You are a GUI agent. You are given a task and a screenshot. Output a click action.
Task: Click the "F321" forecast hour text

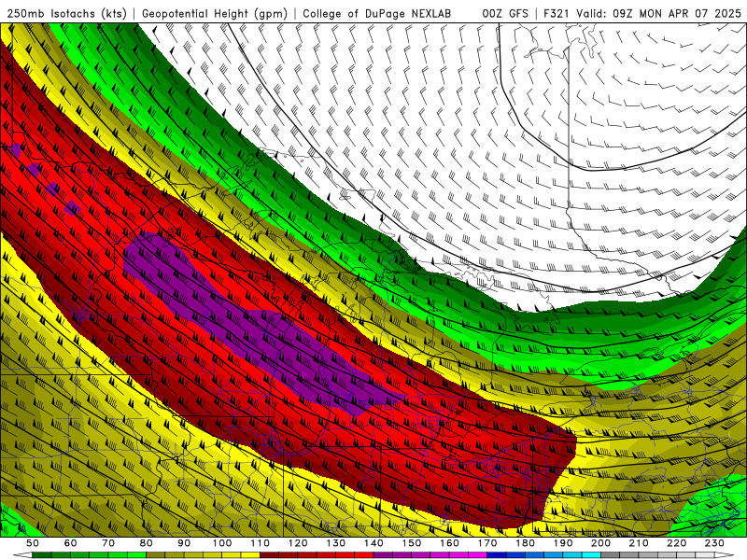tap(557, 14)
